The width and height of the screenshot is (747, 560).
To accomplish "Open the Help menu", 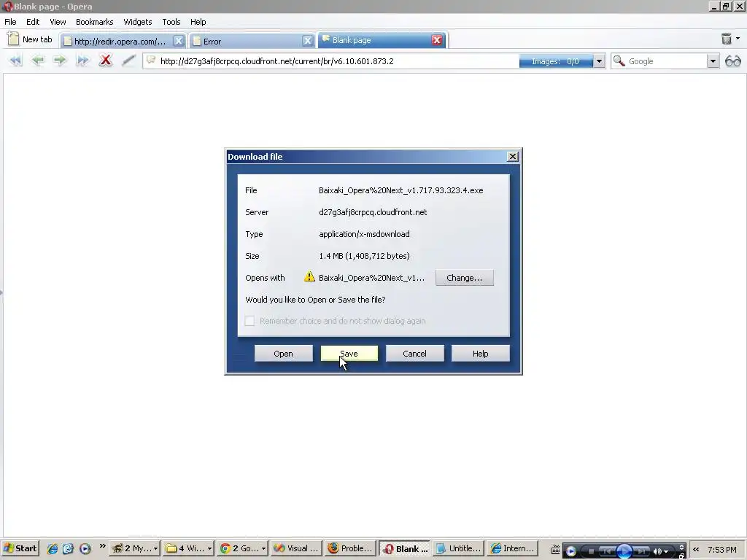I will tap(198, 22).
